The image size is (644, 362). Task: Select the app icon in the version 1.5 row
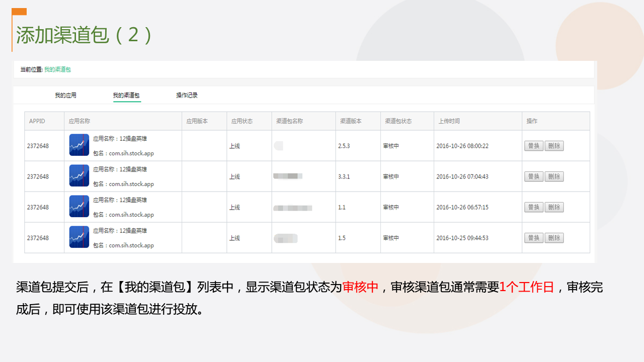[79, 237]
